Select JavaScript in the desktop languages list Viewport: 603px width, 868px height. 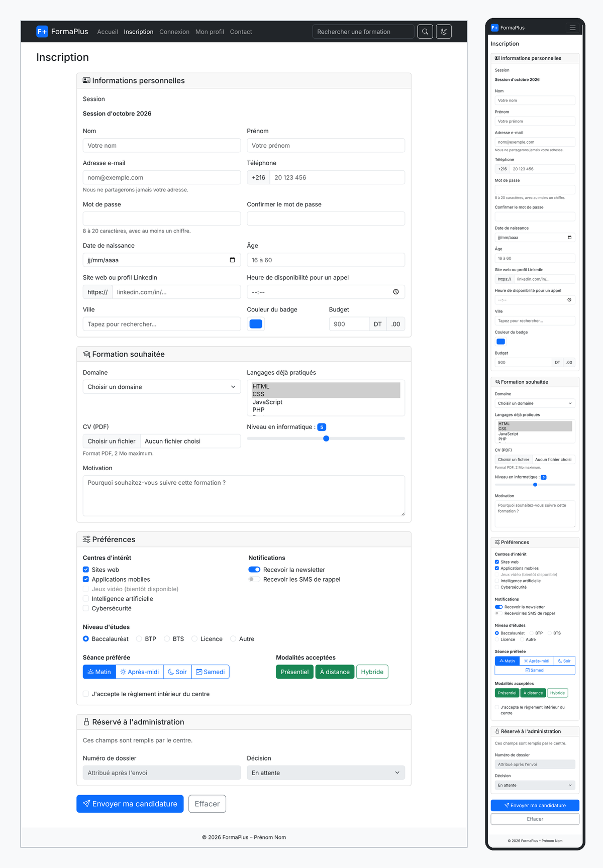(326, 402)
